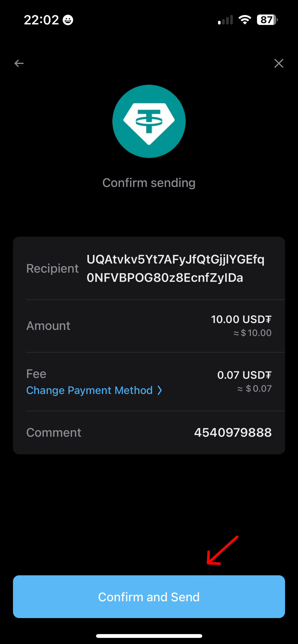Select the recipient wallet address text
This screenshot has width=298, height=644.
click(175, 269)
